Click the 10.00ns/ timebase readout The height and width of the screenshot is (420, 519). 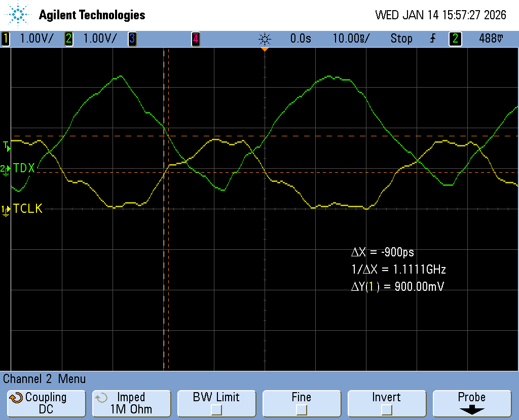pyautogui.click(x=351, y=39)
